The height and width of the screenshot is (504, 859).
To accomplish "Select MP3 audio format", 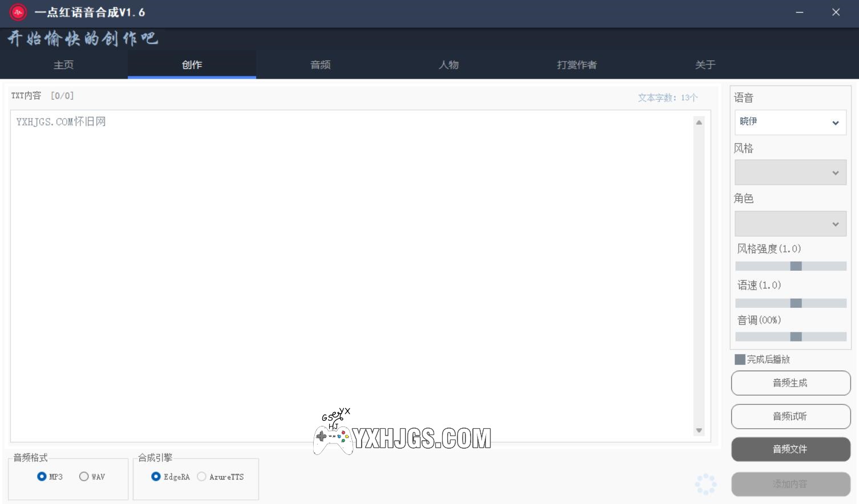I will tap(42, 477).
